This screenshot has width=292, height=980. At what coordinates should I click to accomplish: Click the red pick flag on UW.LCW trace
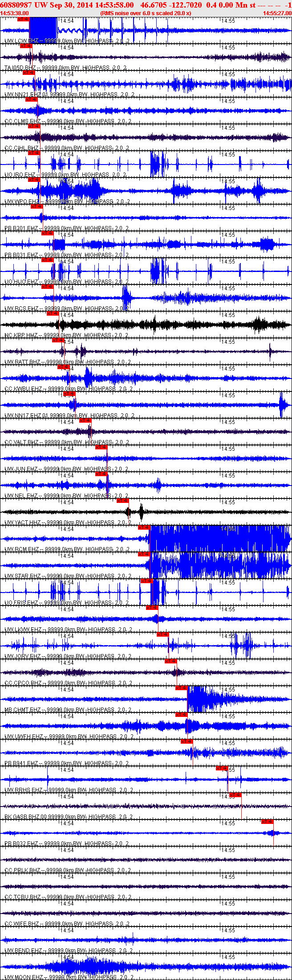[24, 19]
